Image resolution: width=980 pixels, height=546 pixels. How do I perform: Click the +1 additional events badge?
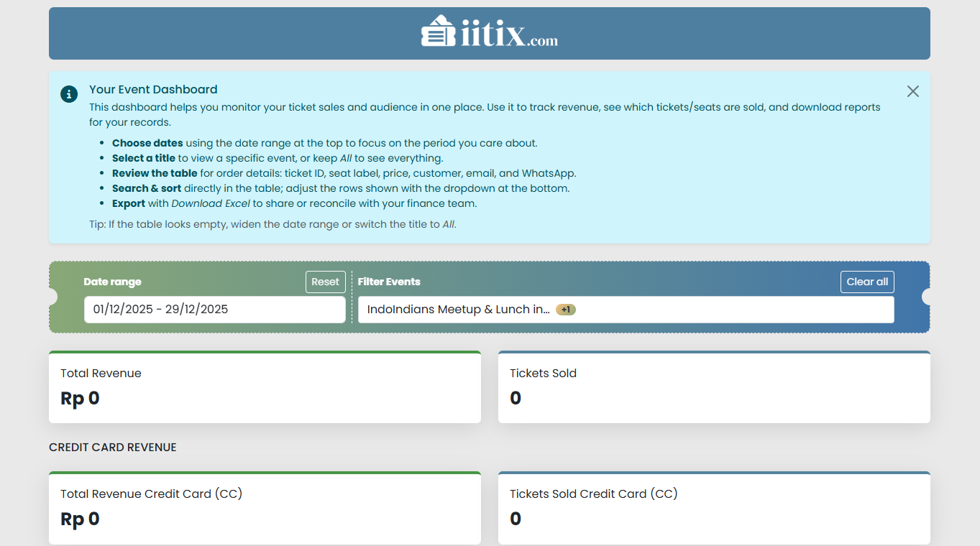(566, 310)
